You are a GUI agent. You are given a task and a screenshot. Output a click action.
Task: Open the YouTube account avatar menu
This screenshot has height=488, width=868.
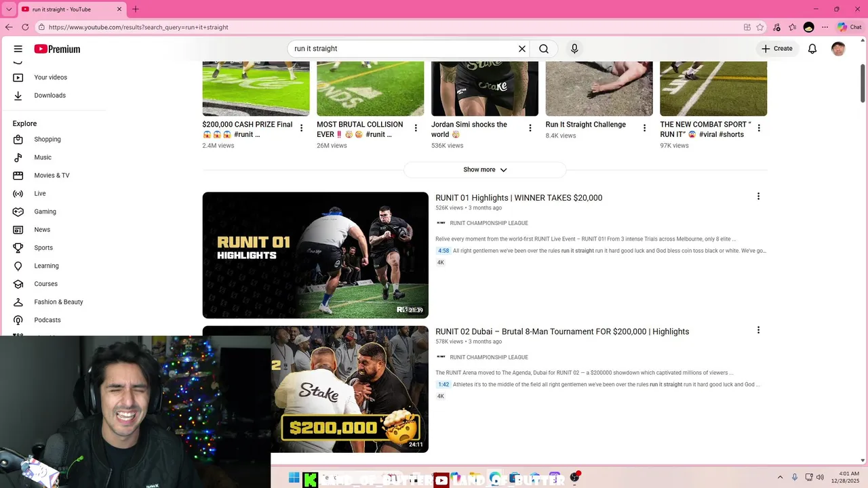(x=838, y=49)
